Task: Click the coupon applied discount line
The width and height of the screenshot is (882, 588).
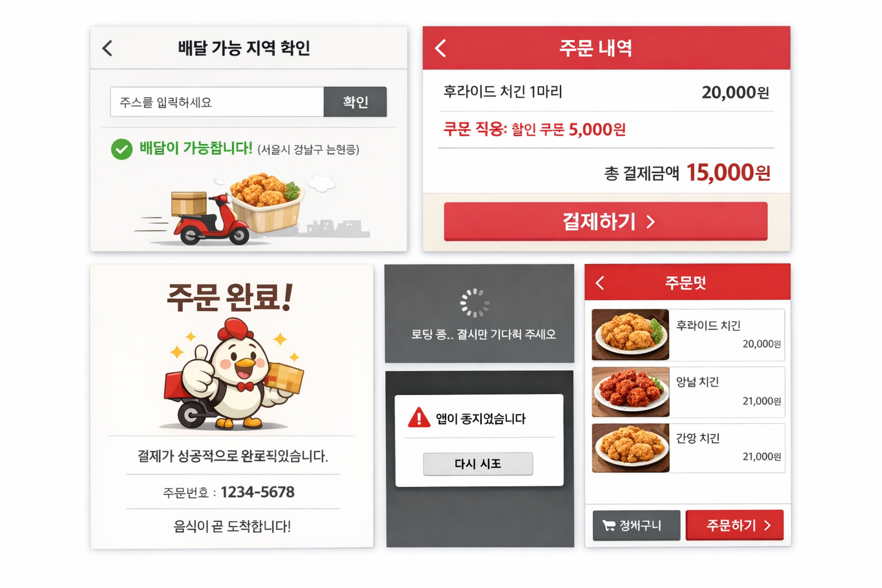Action: tap(535, 129)
